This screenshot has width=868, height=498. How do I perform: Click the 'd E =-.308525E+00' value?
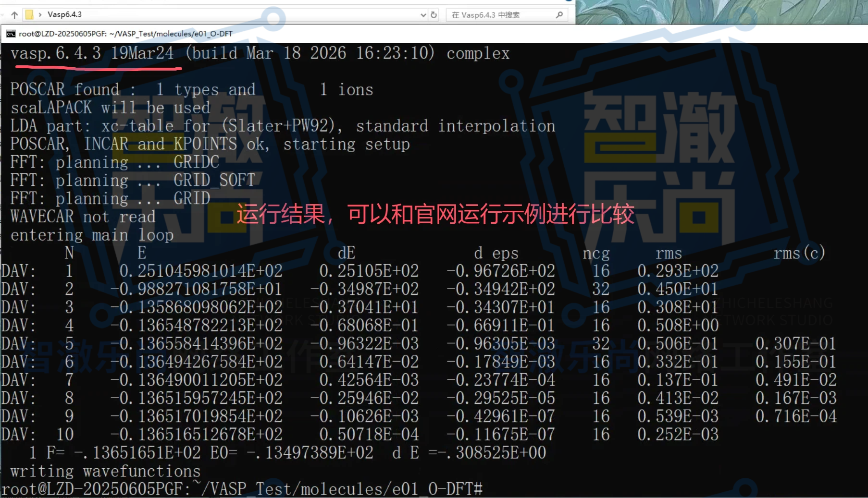tap(469, 453)
